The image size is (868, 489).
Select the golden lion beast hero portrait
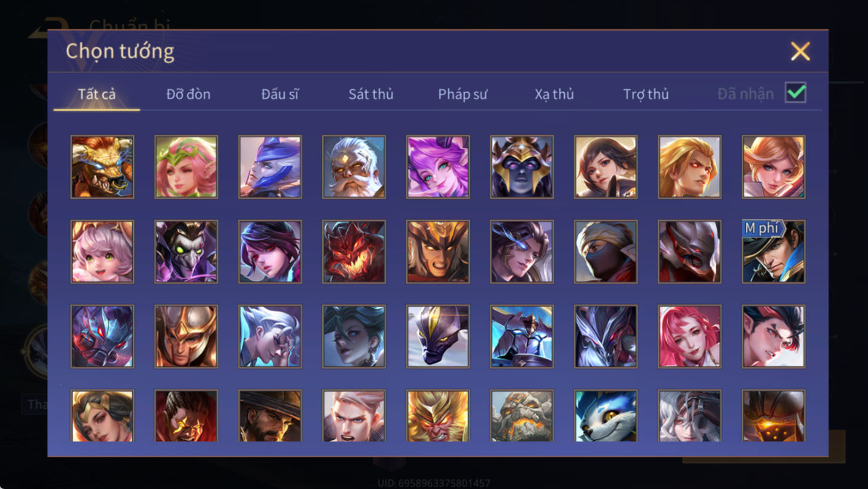[x=102, y=167]
